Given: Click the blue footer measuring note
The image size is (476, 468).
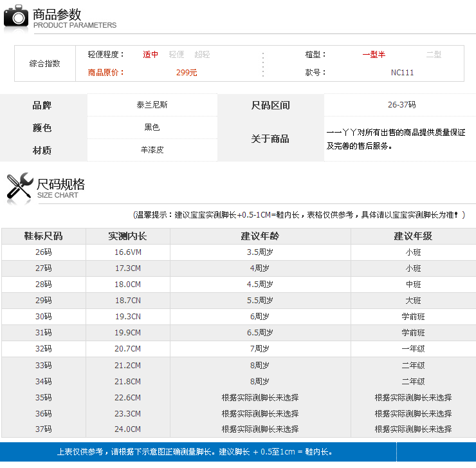Looking at the screenshot, I should [x=195, y=452].
